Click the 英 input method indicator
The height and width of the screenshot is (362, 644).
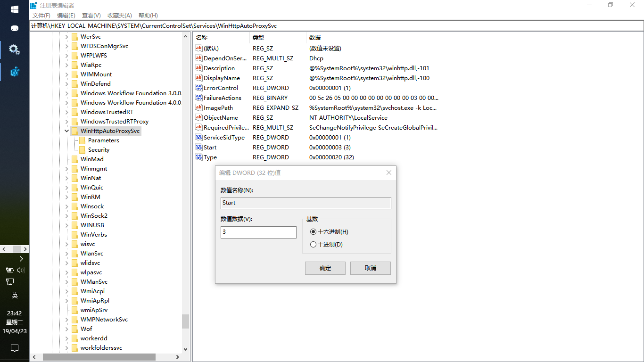pos(15,296)
